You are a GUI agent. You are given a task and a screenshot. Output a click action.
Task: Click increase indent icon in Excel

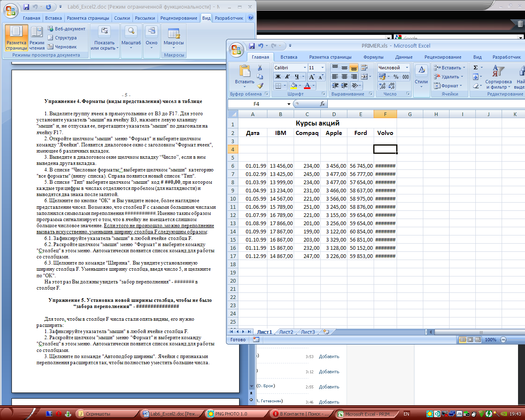(345, 86)
